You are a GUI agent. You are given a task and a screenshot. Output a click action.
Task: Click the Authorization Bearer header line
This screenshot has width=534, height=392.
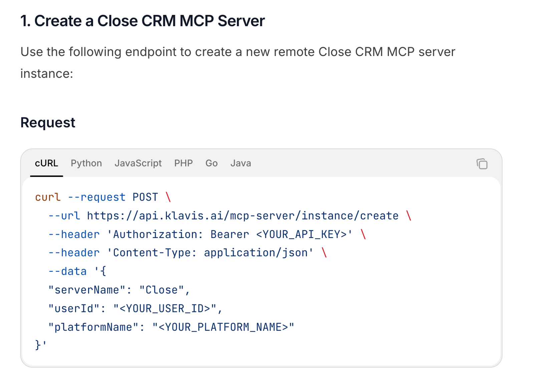pyautogui.click(x=207, y=234)
